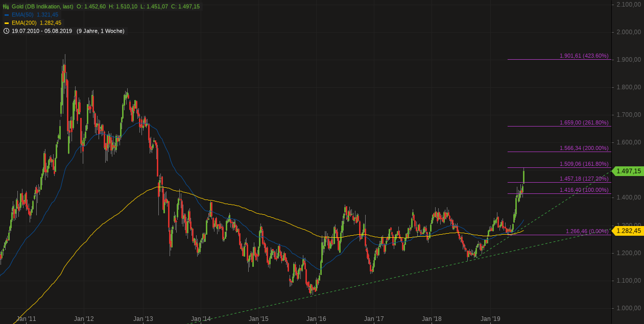The width and height of the screenshot is (644, 324).
Task: Click the Jan '16 axis label
Action: [x=316, y=319]
